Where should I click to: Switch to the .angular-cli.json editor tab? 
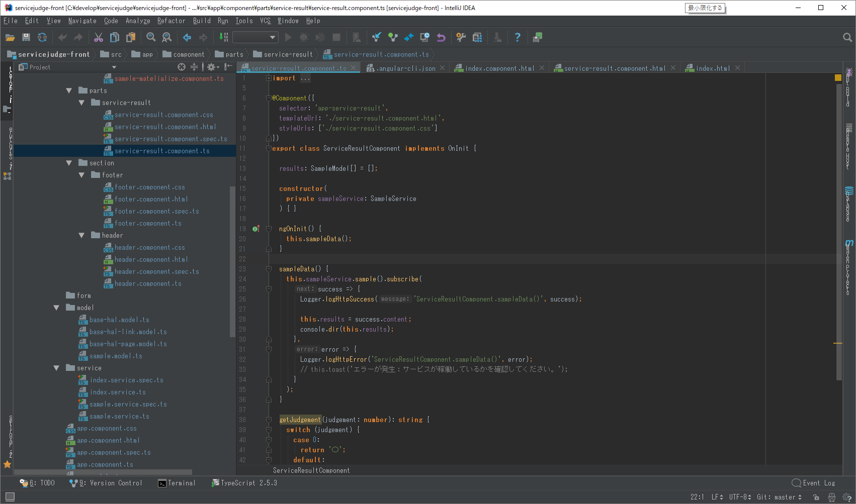point(406,68)
